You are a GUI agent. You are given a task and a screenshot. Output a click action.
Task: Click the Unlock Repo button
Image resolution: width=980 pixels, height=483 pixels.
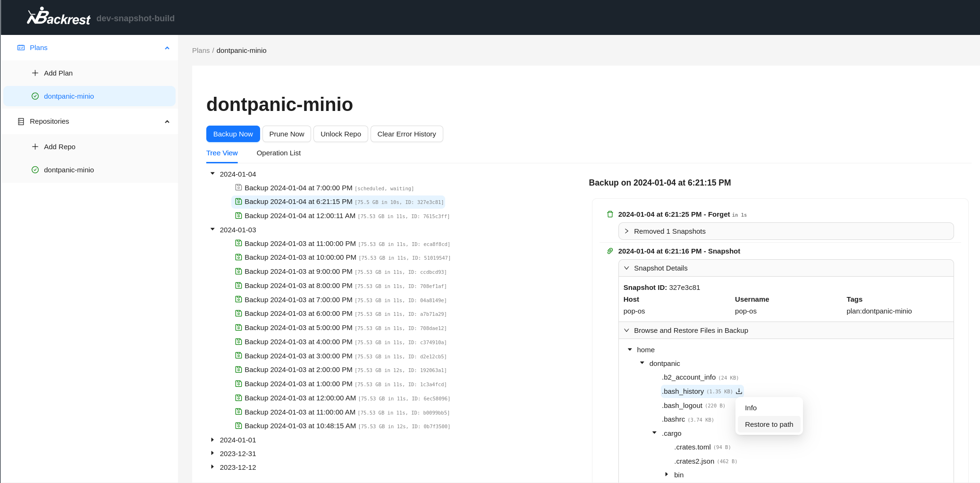point(340,134)
